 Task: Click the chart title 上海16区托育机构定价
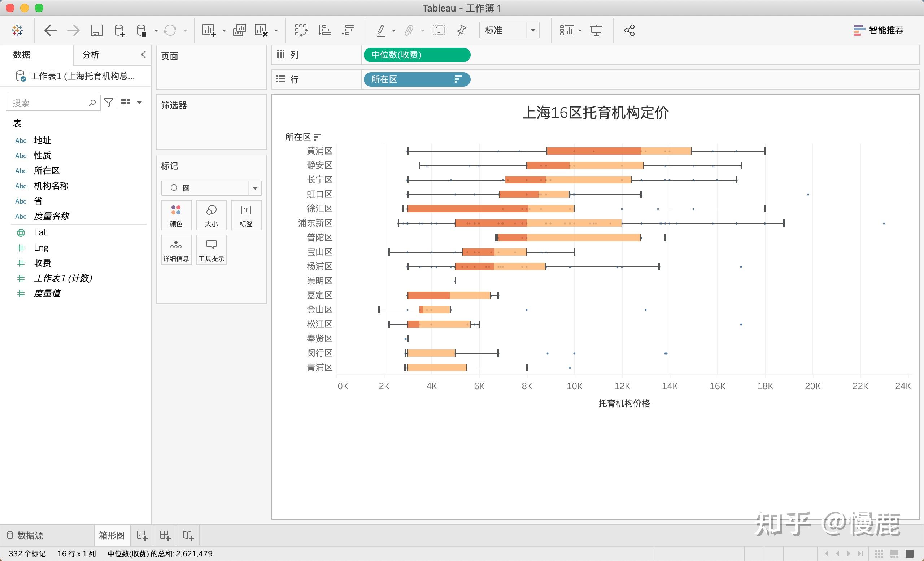click(x=596, y=113)
